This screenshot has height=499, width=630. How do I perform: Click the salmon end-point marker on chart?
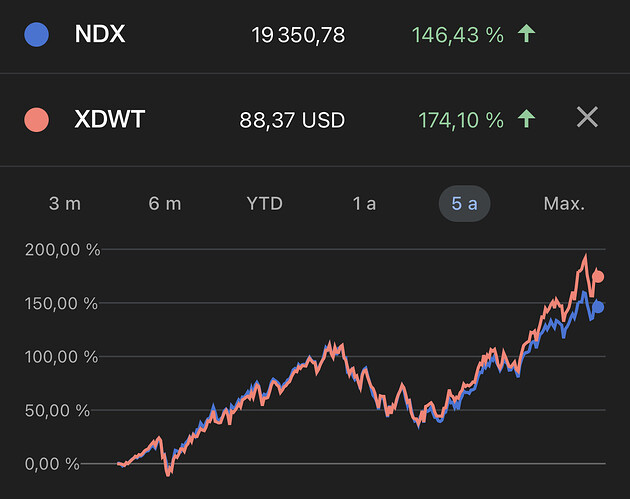[x=599, y=277]
